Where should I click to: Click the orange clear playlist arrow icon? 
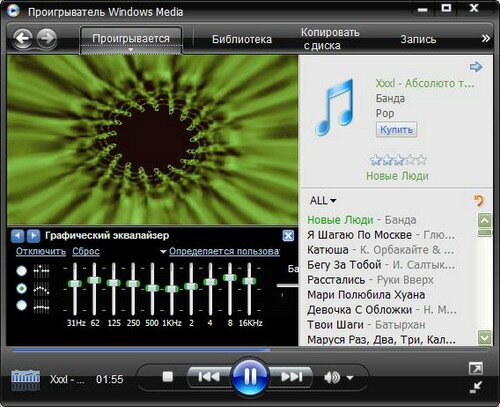(479, 201)
